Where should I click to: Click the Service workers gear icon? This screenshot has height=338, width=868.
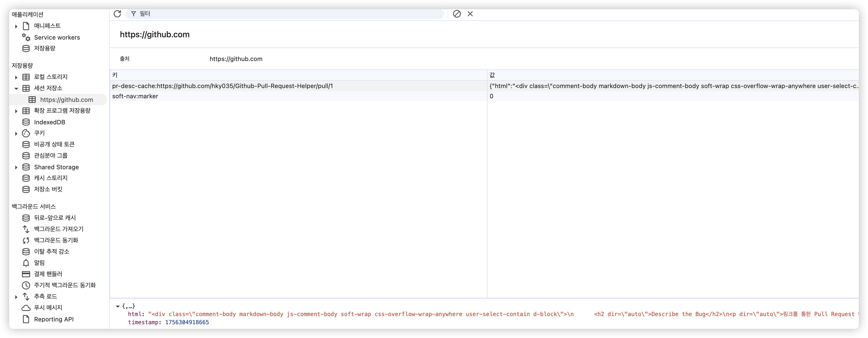click(x=26, y=37)
